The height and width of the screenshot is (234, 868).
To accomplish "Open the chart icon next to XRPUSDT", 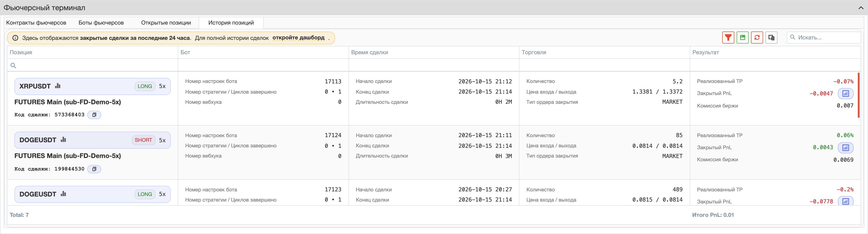I will coord(58,86).
